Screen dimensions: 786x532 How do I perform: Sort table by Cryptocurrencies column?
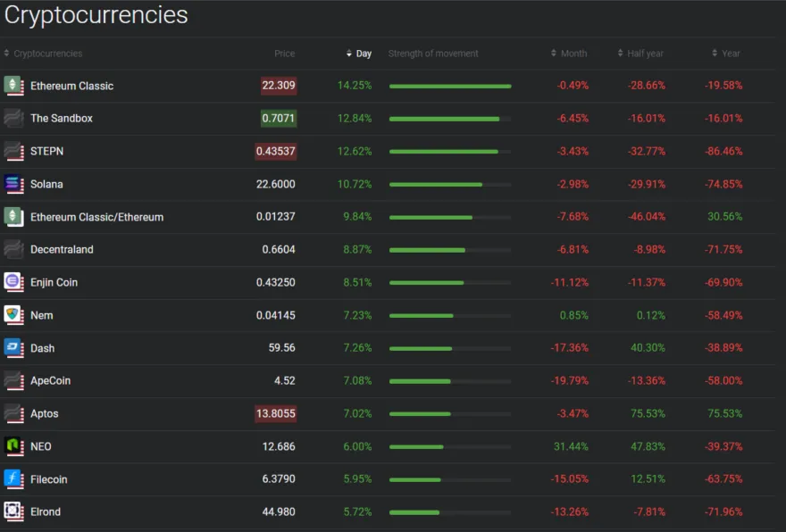tap(47, 54)
